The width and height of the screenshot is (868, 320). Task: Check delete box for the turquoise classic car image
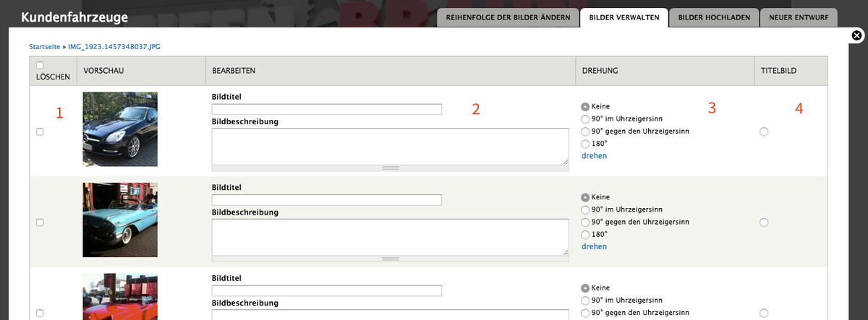coord(40,222)
